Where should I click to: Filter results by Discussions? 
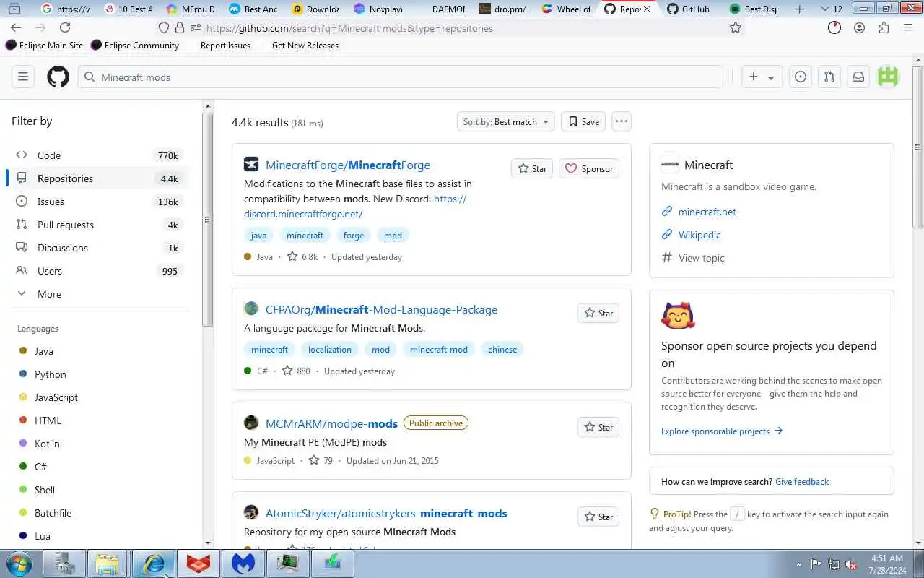[98, 248]
